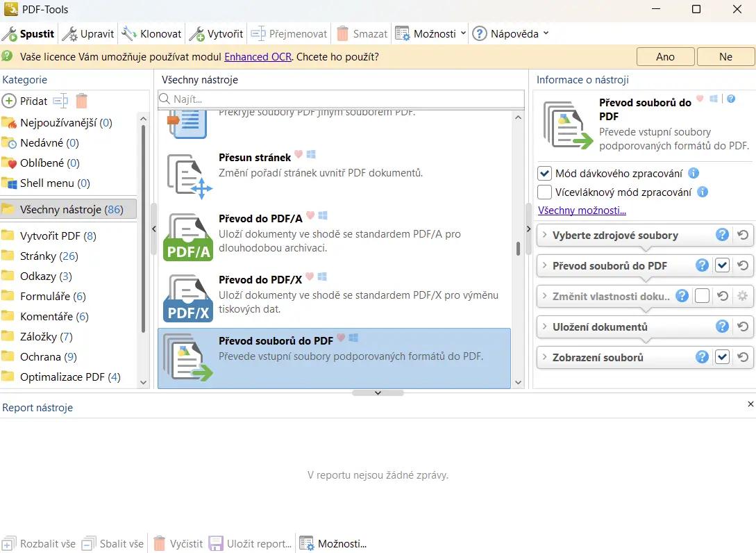This screenshot has width=756, height=553.
Task: Toggle Mód dávkového zpracování checkbox
Action: point(544,173)
